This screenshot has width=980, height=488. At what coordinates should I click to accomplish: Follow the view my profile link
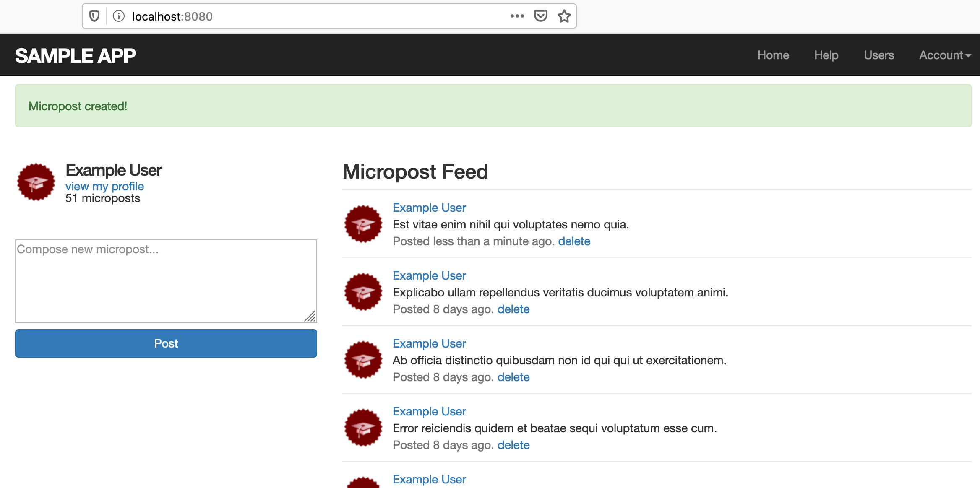pos(104,186)
